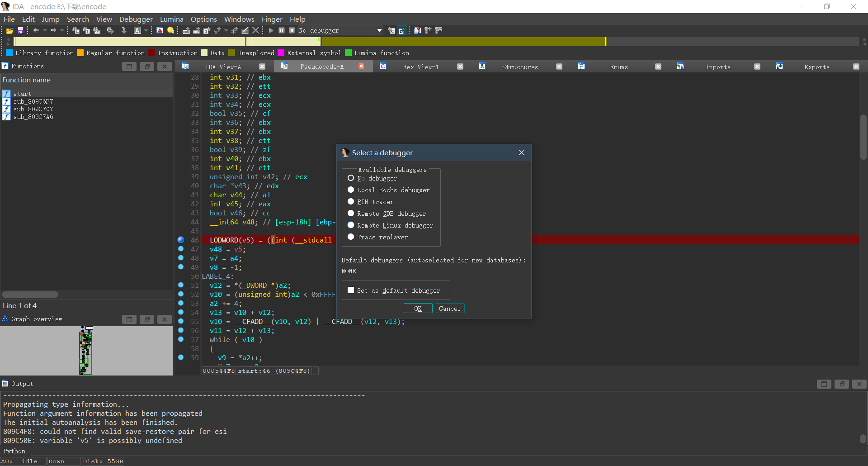The width and height of the screenshot is (868, 466).
Task: Click the boxed letter A toolbar icon
Action: (137, 30)
